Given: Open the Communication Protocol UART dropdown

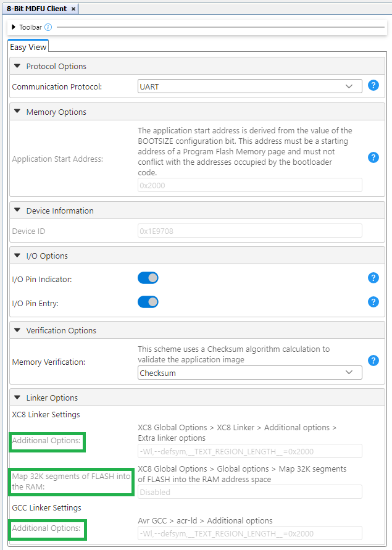Looking at the screenshot, I should 249,86.
